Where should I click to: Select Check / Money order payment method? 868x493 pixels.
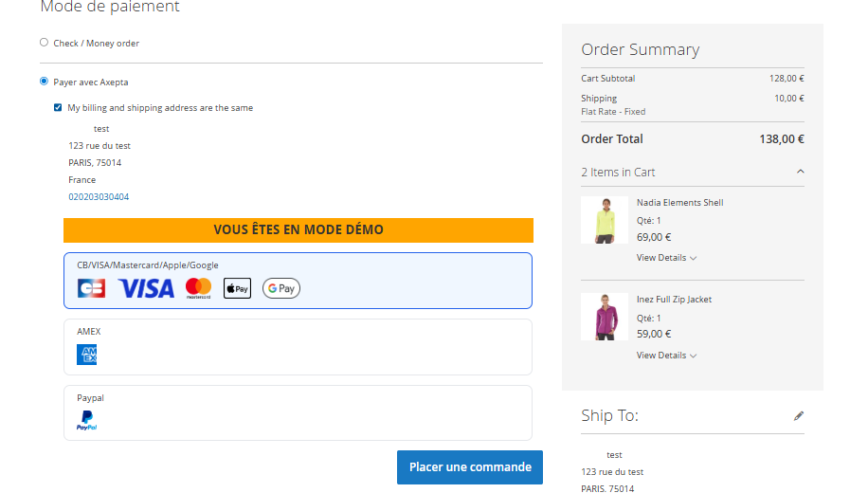(44, 43)
